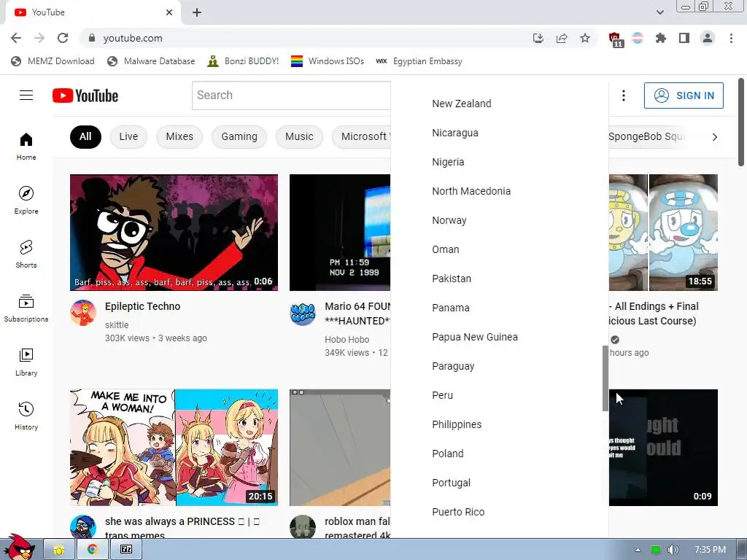The width and height of the screenshot is (747, 560).
Task: Go to Home in the sidebar
Action: pyautogui.click(x=26, y=146)
